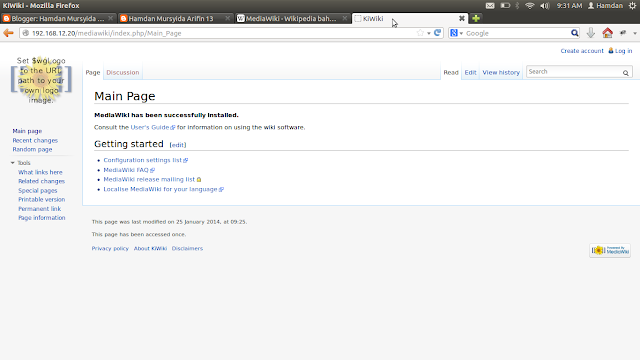Viewport: 640px width, 360px height.
Task: Open the Hamdan user menu in panel
Action: pyautogui.click(x=605, y=6)
